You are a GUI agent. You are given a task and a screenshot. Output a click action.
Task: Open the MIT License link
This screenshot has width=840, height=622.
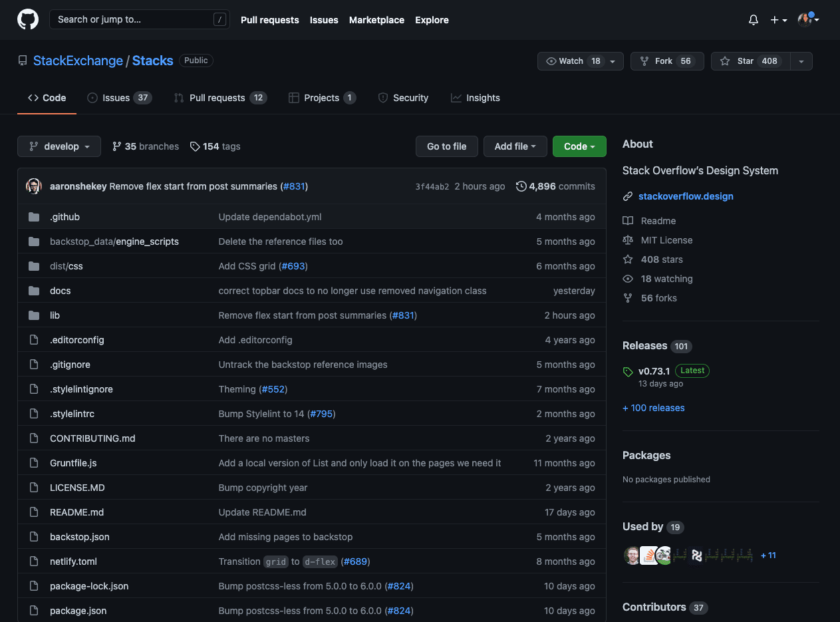(658, 240)
